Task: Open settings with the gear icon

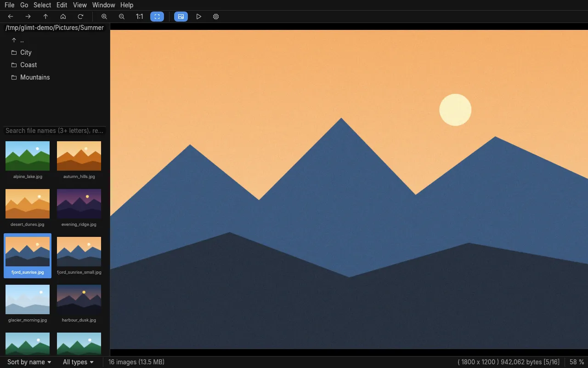Action: pos(216,17)
